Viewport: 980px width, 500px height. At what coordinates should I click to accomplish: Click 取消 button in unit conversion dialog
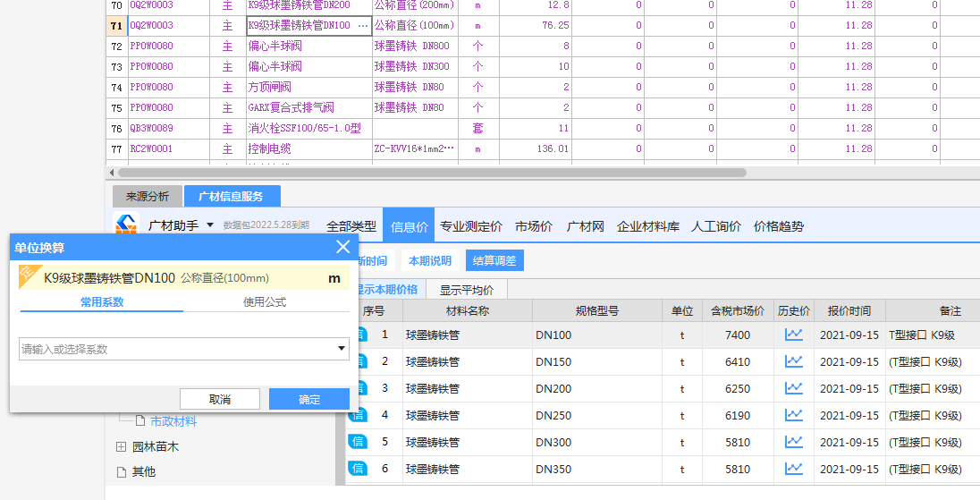point(220,400)
